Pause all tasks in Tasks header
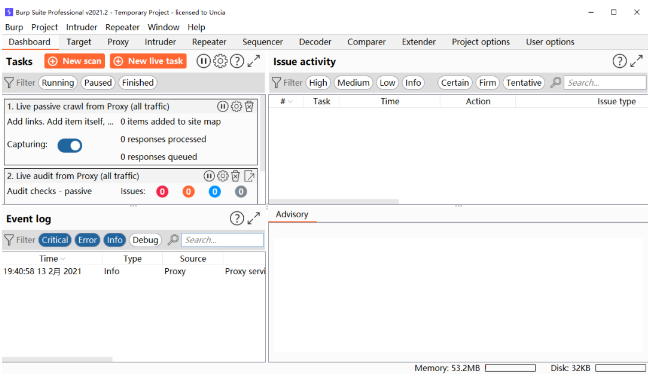Viewport: 651px width, 379px height. pos(203,61)
